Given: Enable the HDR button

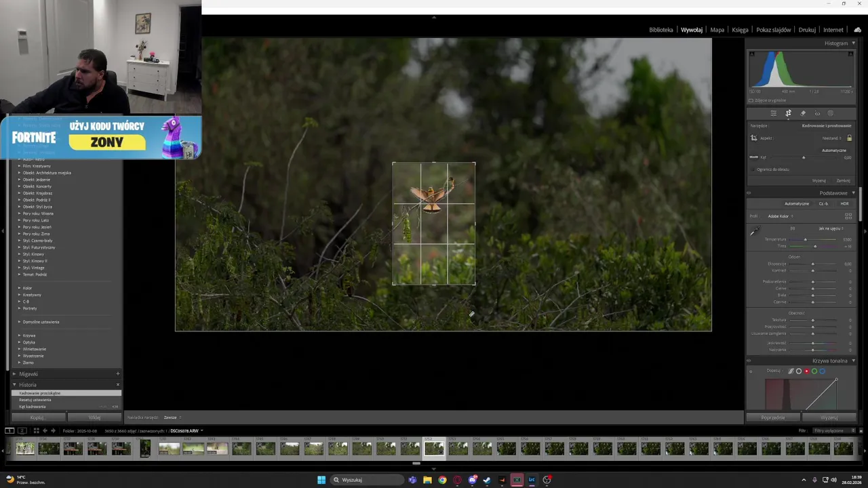Looking at the screenshot, I should click(x=844, y=203).
